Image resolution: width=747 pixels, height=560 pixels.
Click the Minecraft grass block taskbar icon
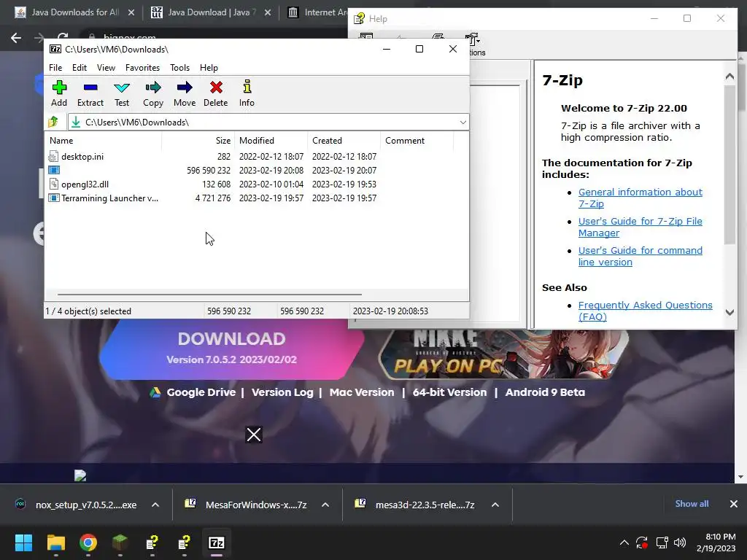click(120, 542)
